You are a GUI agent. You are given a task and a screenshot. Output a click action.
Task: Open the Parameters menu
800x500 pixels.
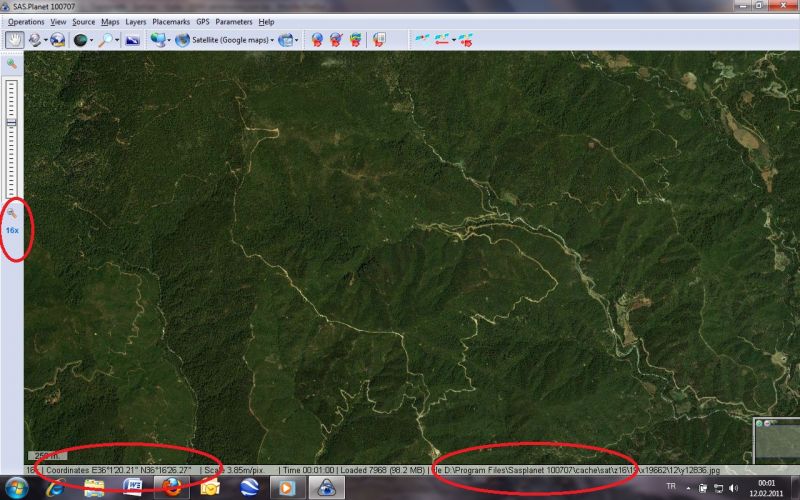coord(234,21)
